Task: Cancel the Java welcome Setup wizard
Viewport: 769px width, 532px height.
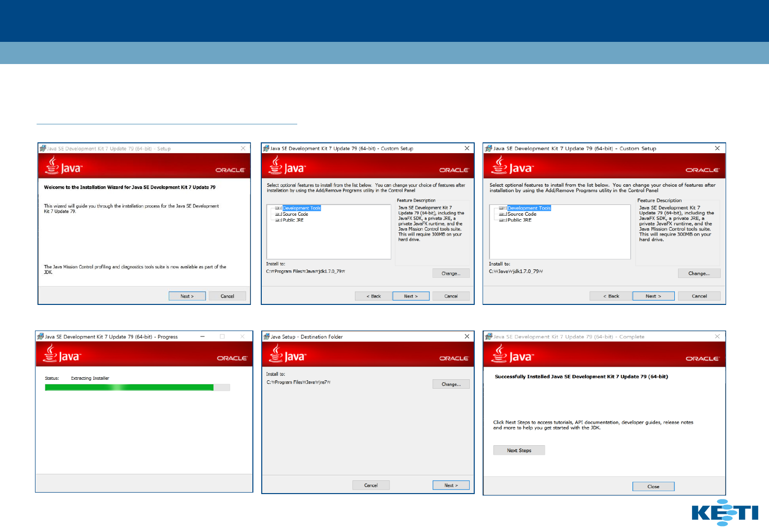Action: 227,296
